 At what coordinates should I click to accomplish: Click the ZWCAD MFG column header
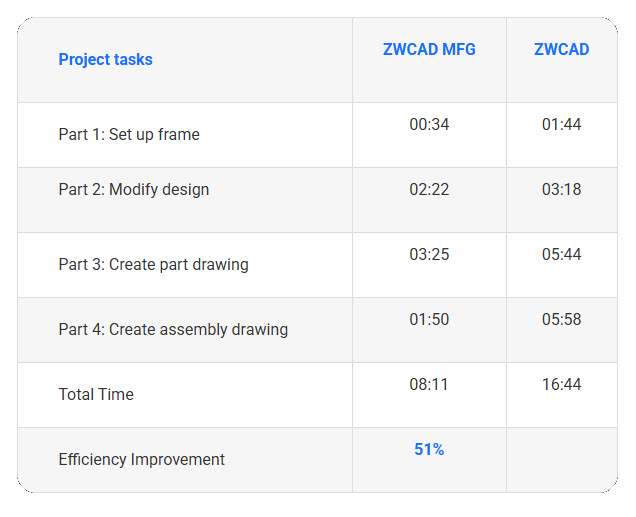pos(429,50)
